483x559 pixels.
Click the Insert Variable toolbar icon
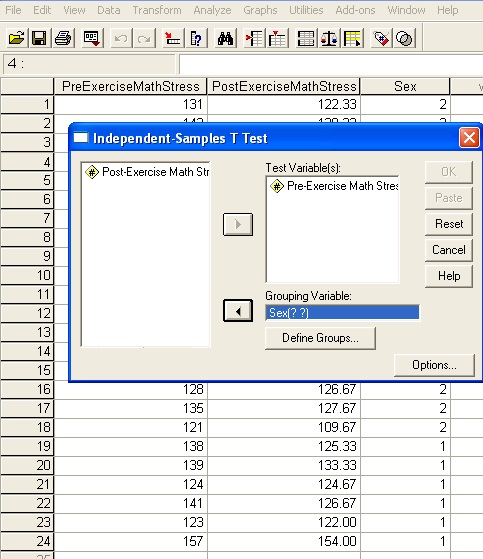(x=278, y=38)
